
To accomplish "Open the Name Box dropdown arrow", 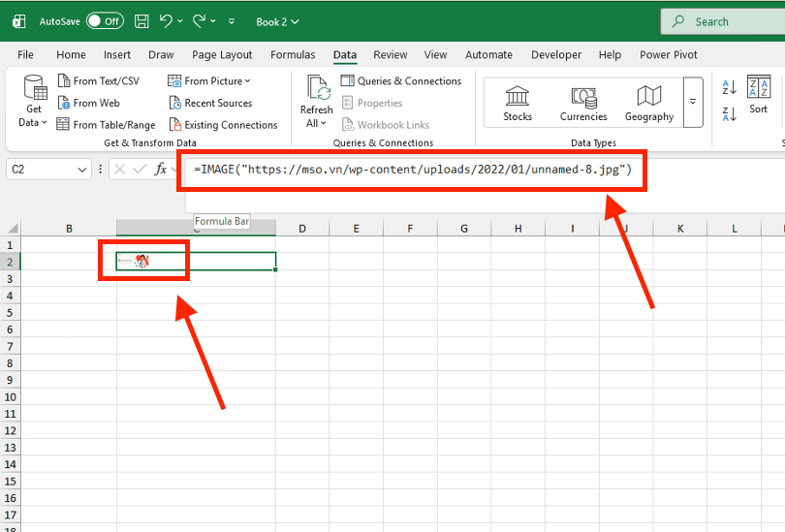I will tap(82, 170).
